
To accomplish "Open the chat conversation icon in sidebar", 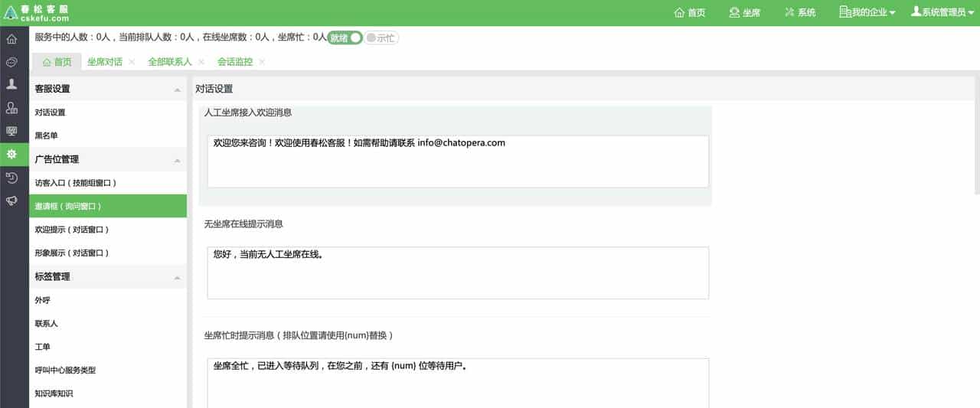I will (x=11, y=62).
